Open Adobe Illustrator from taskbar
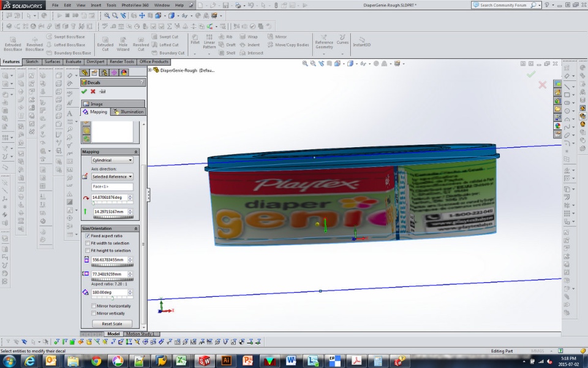The height and width of the screenshot is (368, 588). tap(226, 361)
